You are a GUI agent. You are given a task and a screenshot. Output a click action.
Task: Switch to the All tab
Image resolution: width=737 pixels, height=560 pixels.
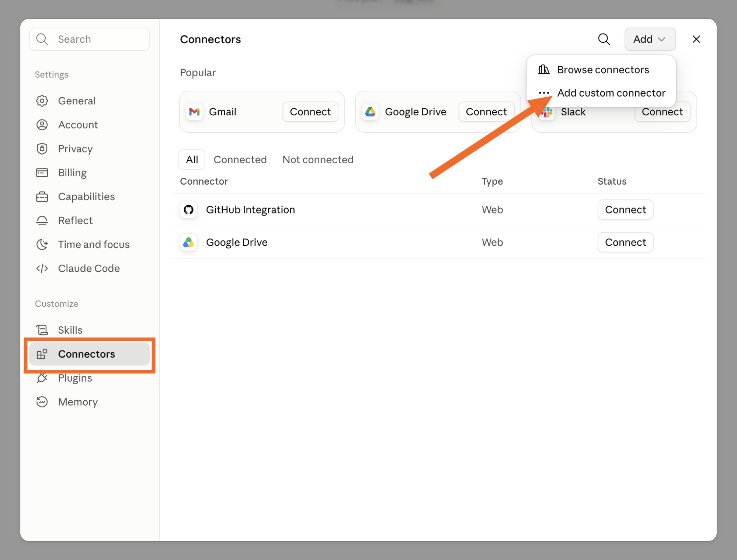(x=192, y=160)
